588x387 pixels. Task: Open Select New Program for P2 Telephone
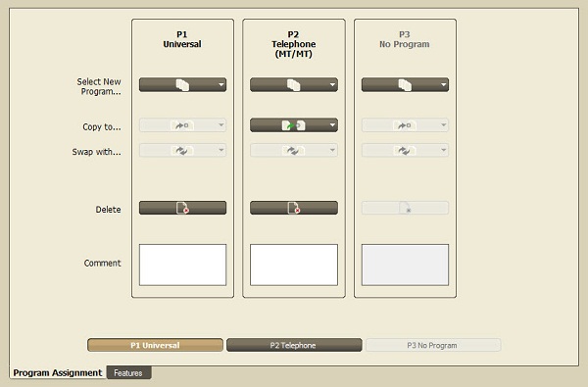coord(294,85)
